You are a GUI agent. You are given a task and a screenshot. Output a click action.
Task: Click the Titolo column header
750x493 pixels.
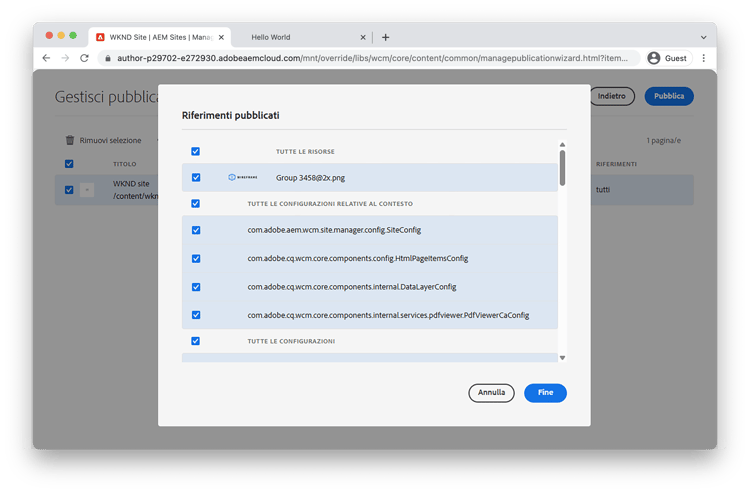click(124, 164)
